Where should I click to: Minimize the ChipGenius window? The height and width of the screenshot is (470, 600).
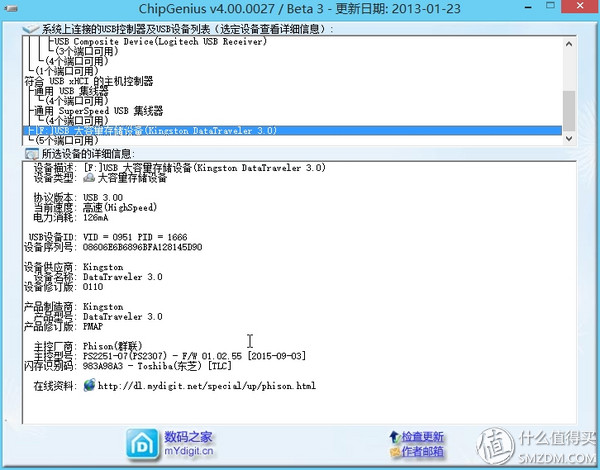coord(530,7)
